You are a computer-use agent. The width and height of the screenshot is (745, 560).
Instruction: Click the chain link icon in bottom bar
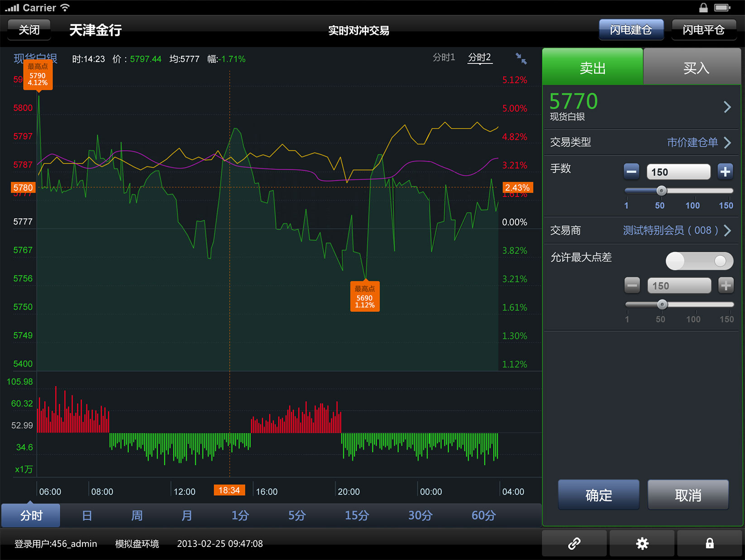point(574,543)
